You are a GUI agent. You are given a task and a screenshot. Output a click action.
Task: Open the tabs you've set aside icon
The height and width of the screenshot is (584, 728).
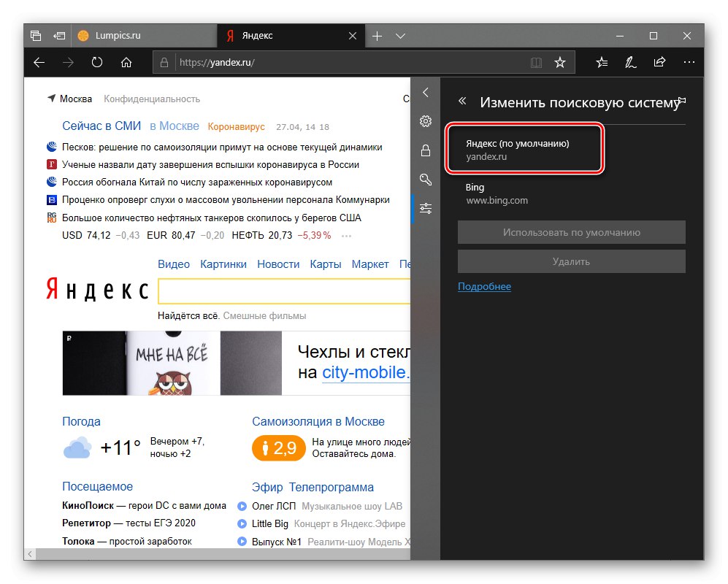click(36, 36)
